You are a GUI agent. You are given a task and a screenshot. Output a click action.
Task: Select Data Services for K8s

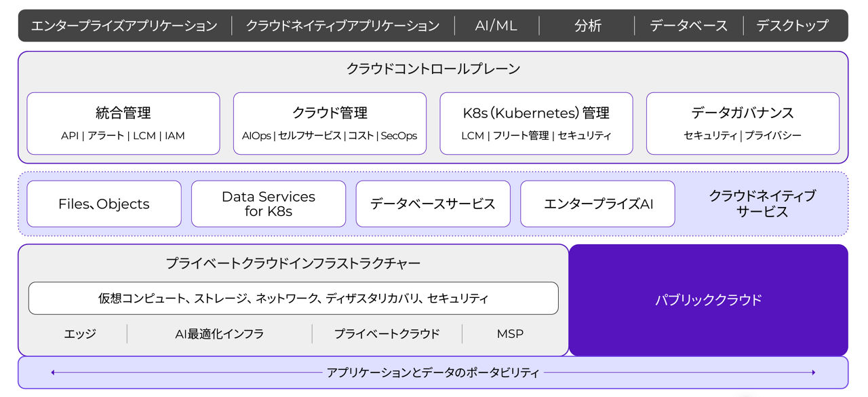(269, 204)
